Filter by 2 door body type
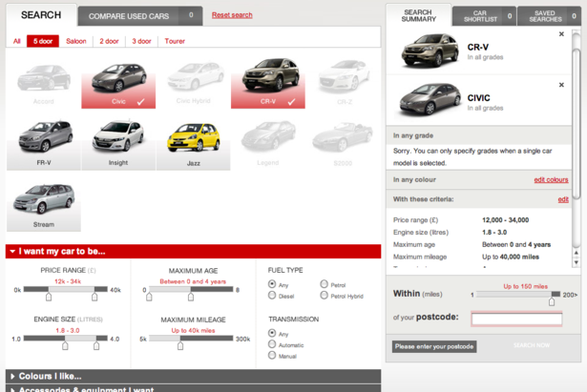587x392 pixels. (x=109, y=41)
